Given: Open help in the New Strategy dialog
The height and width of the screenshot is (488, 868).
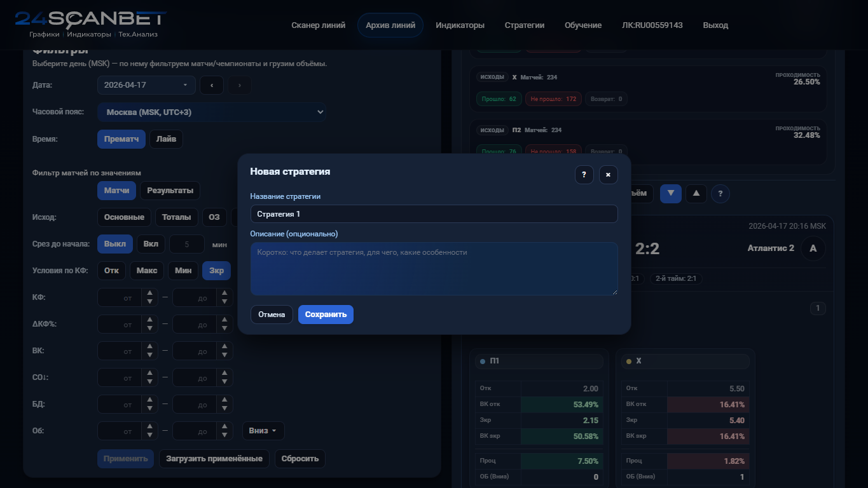Looking at the screenshot, I should [x=584, y=175].
